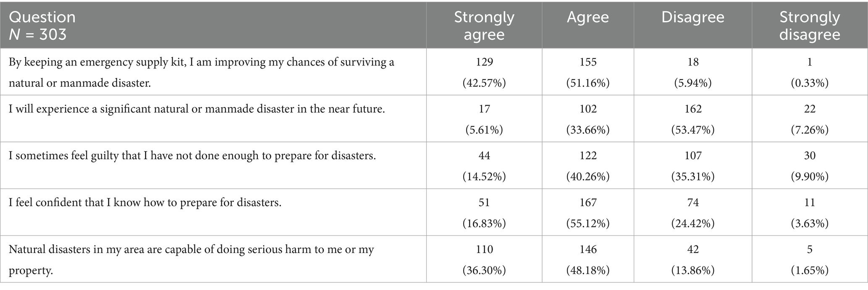868x290 pixels.
Task: Select the cell showing 22 (7.26%)
Action: (809, 119)
